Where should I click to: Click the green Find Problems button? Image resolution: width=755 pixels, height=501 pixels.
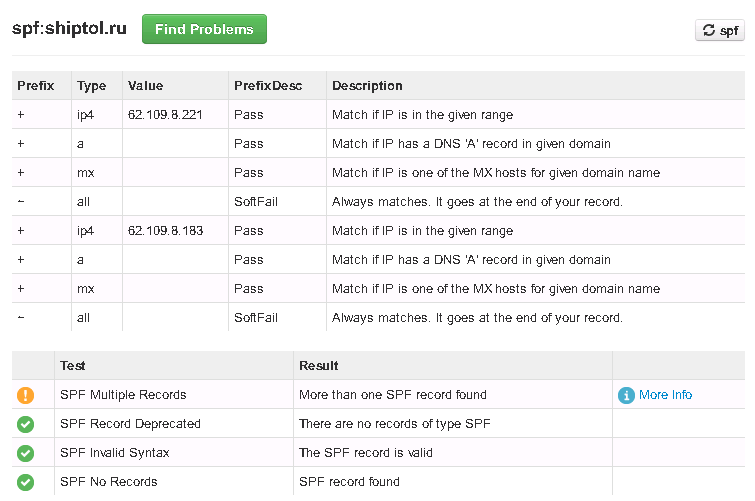204,29
